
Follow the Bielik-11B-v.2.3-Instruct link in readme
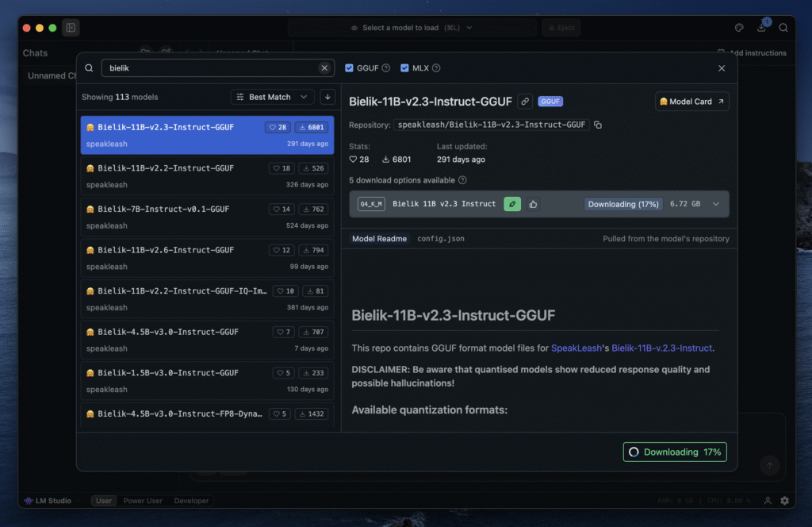click(x=661, y=348)
